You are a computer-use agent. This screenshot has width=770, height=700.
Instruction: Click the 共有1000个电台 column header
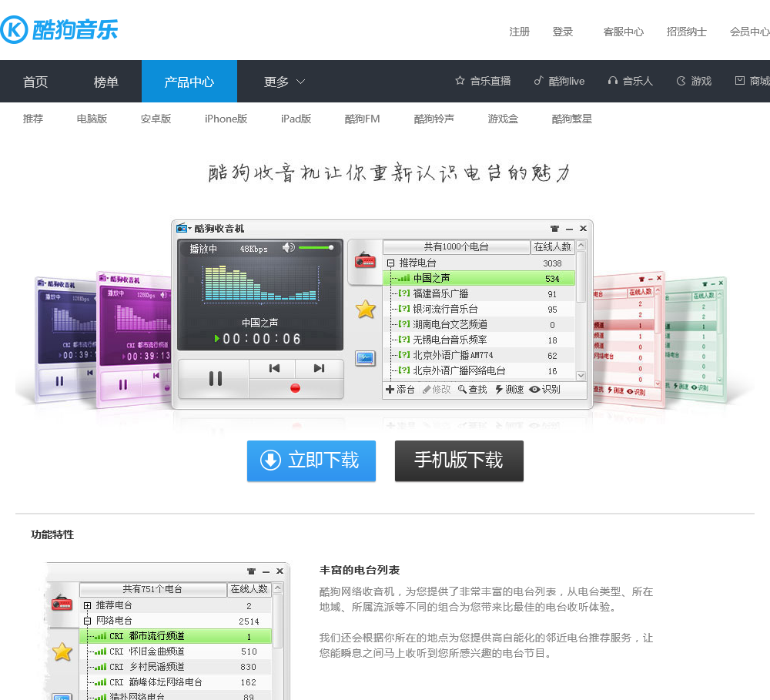tap(456, 247)
